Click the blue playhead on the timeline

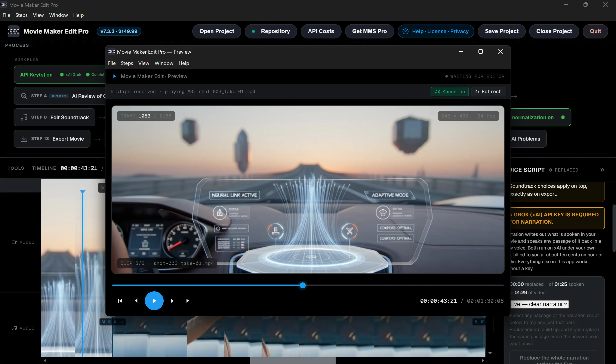(x=83, y=273)
